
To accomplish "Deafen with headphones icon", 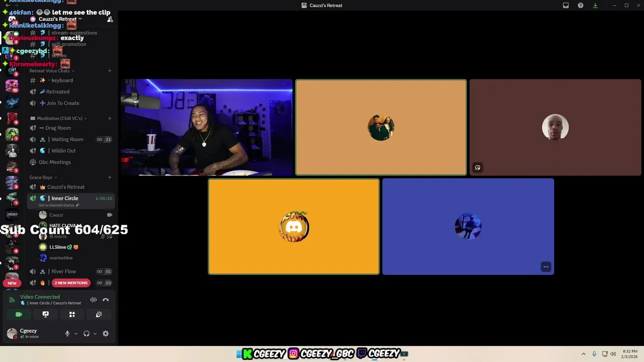I will pyautogui.click(x=87, y=334).
